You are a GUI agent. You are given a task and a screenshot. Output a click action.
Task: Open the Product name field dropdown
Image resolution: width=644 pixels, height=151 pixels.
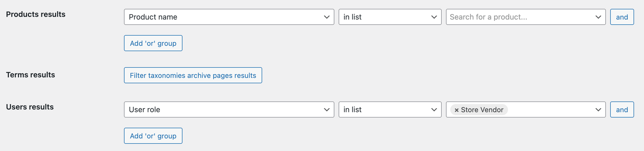225,17
